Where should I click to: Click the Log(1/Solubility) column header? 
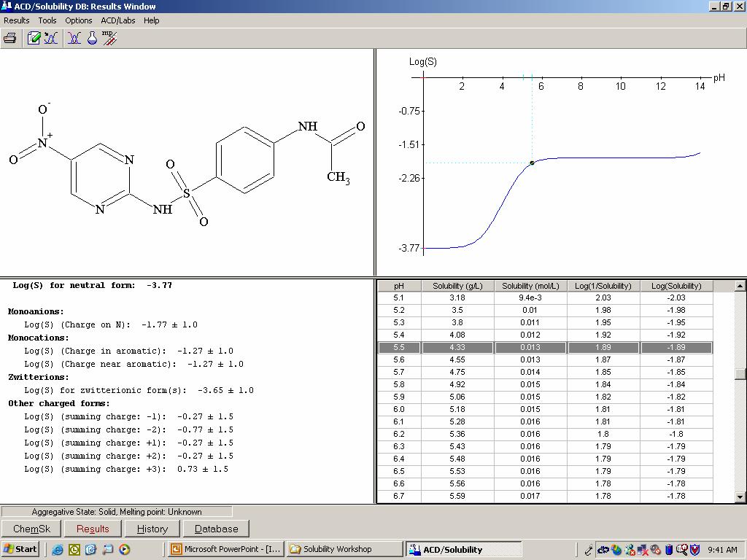click(603, 286)
